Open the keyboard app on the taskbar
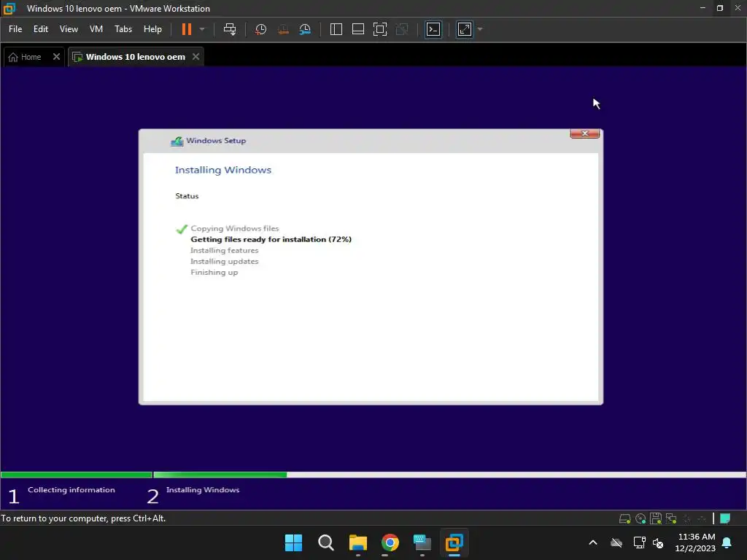The height and width of the screenshot is (560, 747). tap(422, 542)
